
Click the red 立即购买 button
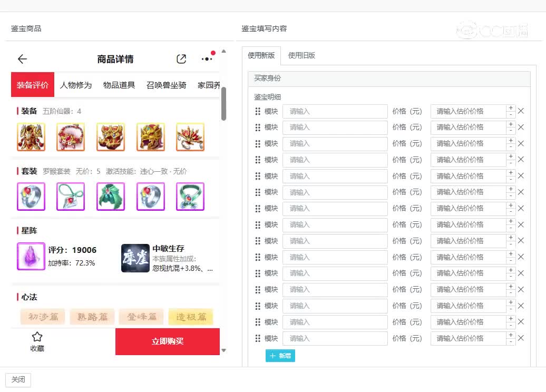[168, 341]
